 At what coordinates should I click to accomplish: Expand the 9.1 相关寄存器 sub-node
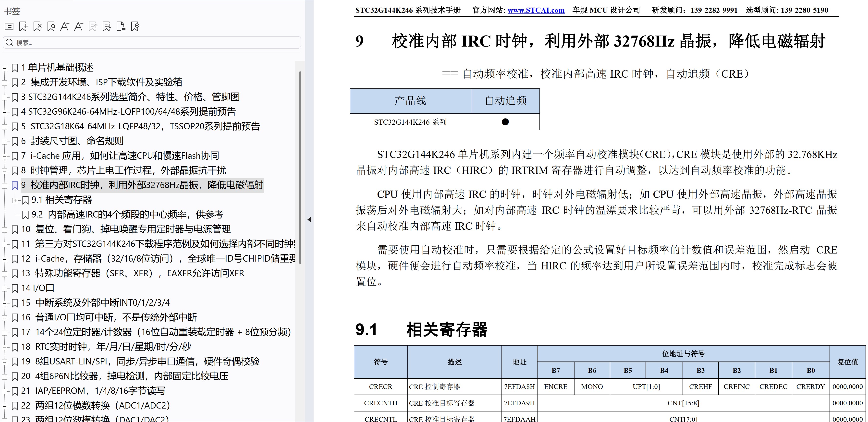click(x=15, y=200)
